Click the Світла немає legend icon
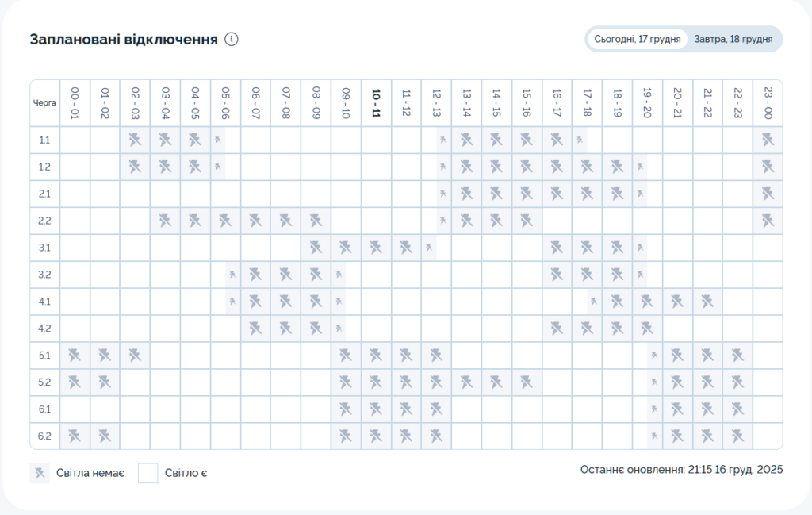Viewport: 812px width, 515px height. click(40, 474)
